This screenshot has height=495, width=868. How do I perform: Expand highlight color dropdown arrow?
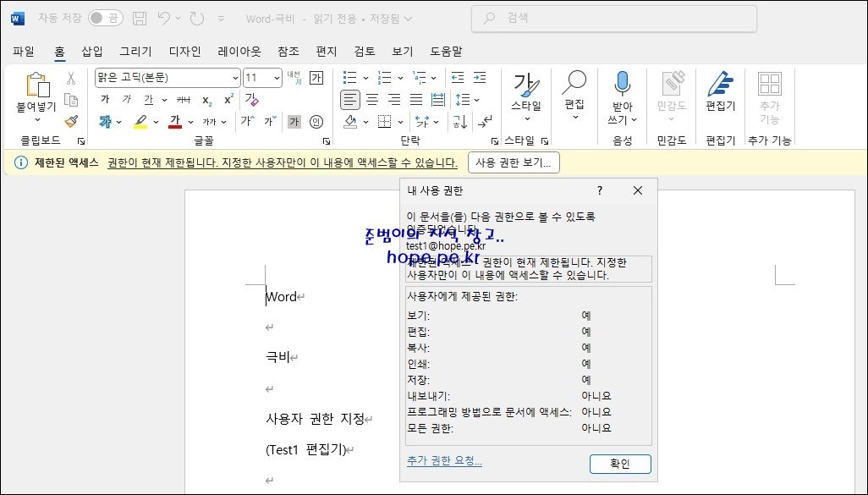(x=157, y=122)
